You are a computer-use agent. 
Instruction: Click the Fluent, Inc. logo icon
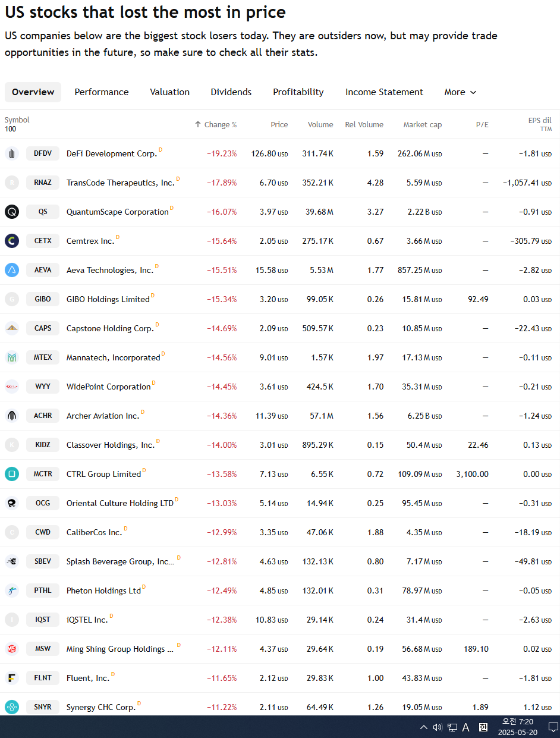12,678
